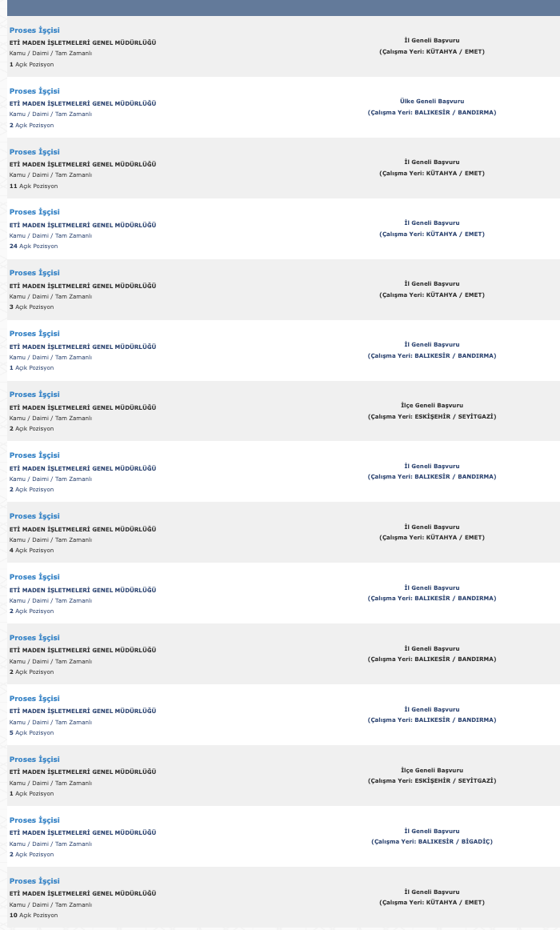
Task: Click company name in the 11 Açık Pozisyon row
Action: point(83,164)
